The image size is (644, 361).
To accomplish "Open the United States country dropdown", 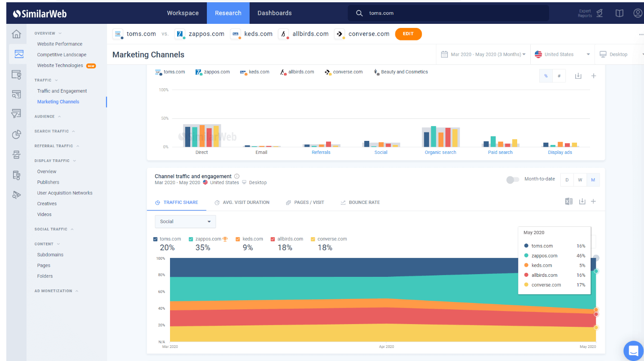I will point(562,54).
